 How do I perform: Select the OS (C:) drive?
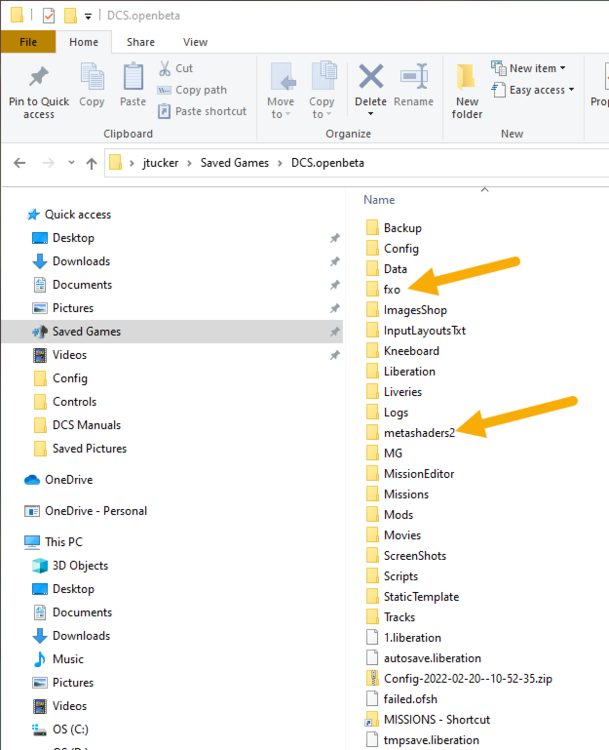[x=70, y=729]
